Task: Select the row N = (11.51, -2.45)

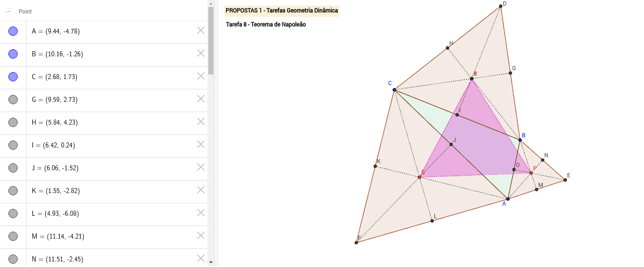Action: coord(103,257)
